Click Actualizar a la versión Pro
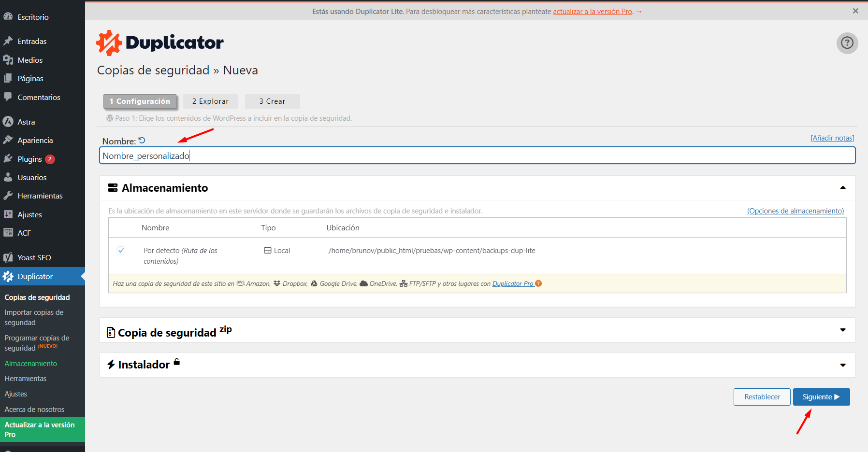The width and height of the screenshot is (868, 452). [43, 429]
